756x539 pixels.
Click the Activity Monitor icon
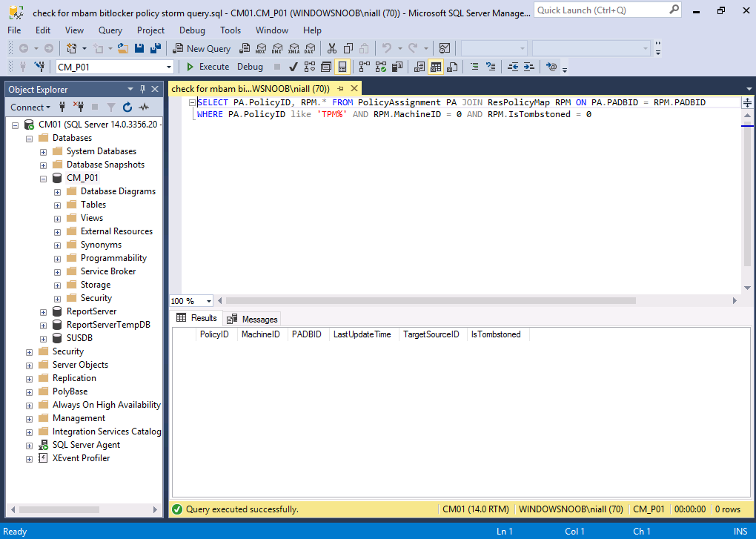[x=445, y=48]
